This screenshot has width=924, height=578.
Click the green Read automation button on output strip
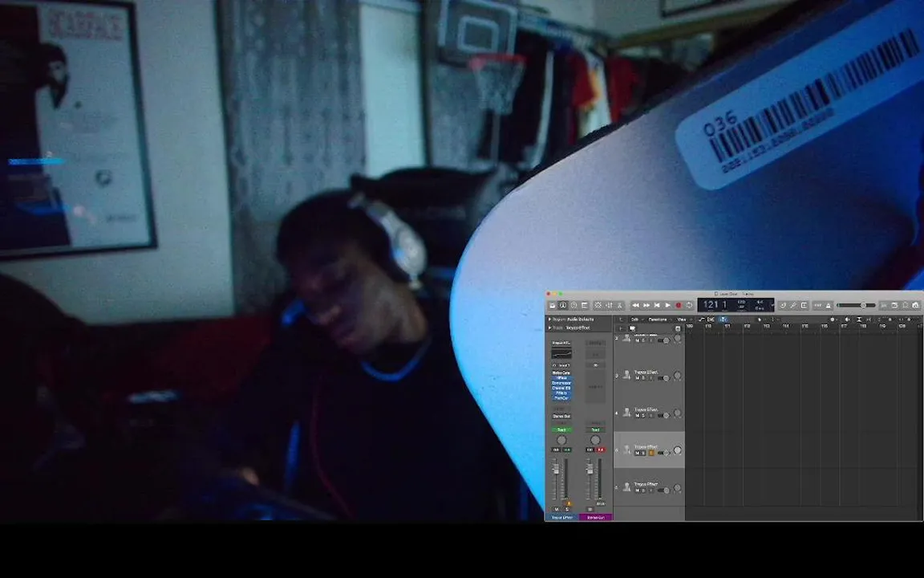point(595,429)
